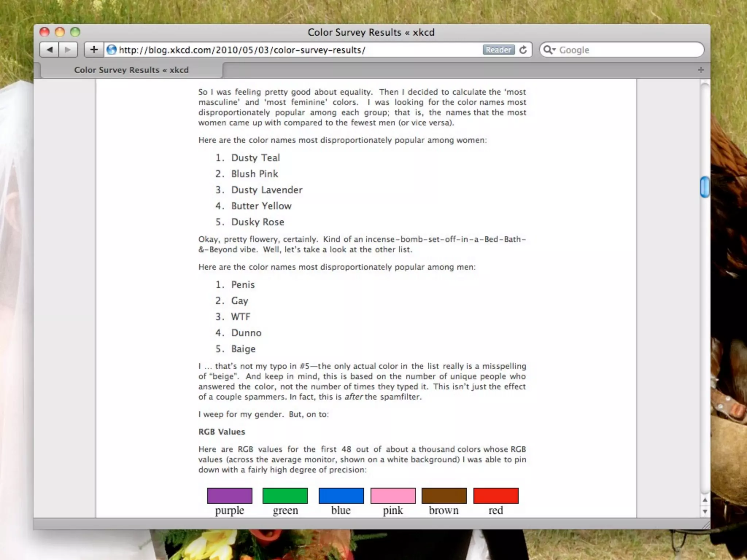Click the Forward navigation arrow
The image size is (747, 560).
click(68, 50)
